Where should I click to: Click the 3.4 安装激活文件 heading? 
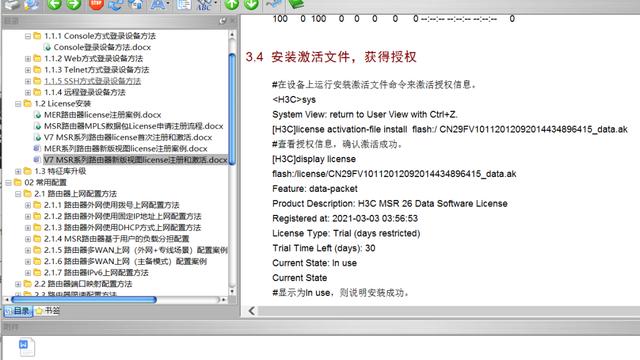[331, 57]
